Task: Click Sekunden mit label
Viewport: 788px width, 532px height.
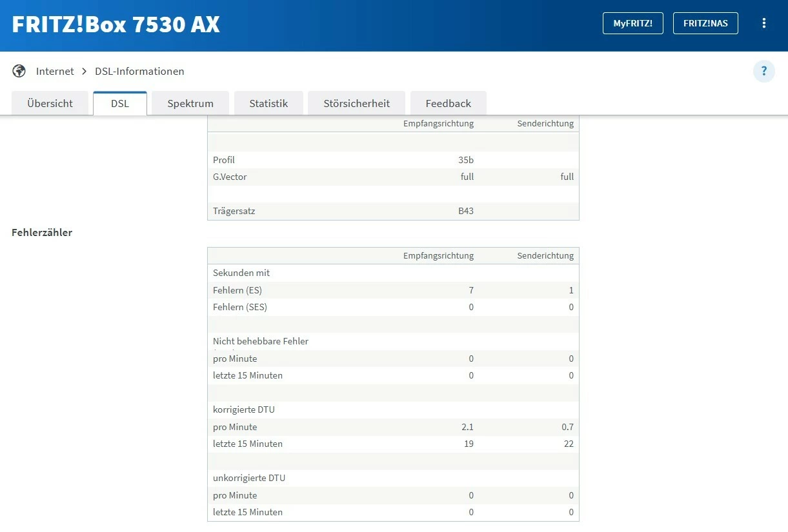Action: (x=241, y=273)
